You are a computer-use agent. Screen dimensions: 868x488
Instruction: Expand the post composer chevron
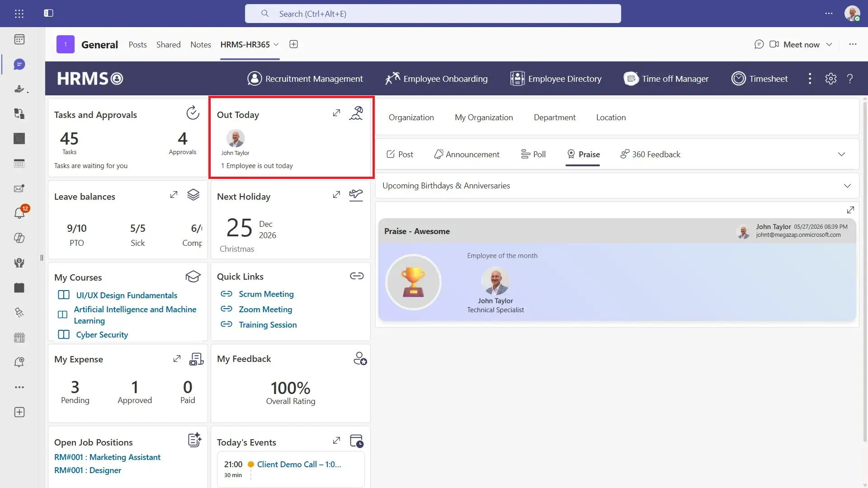pos(841,154)
